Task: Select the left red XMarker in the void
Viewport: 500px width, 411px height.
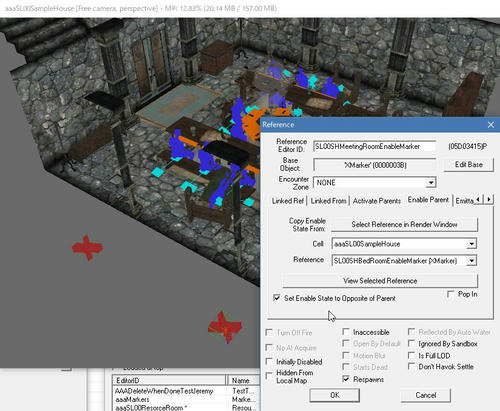Action: 87,247
